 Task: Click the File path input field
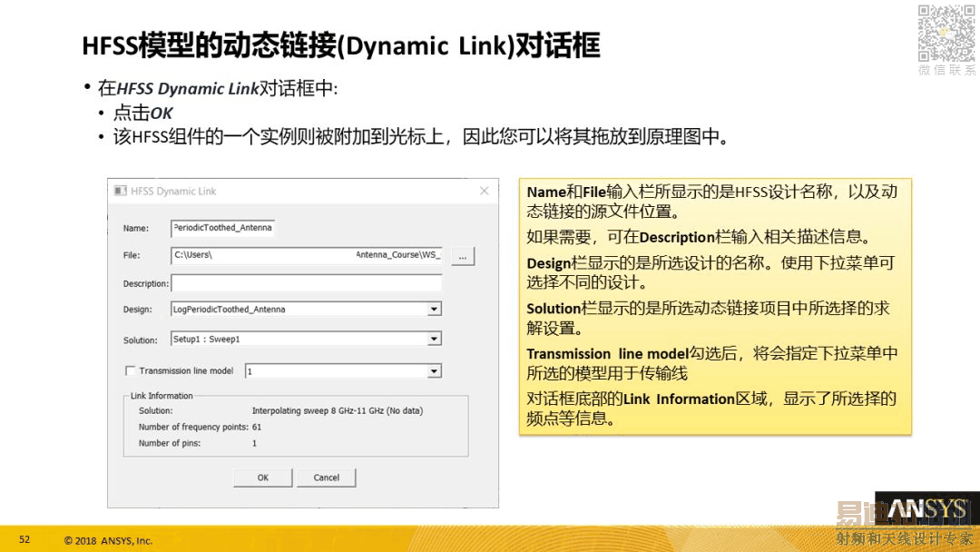(307, 255)
